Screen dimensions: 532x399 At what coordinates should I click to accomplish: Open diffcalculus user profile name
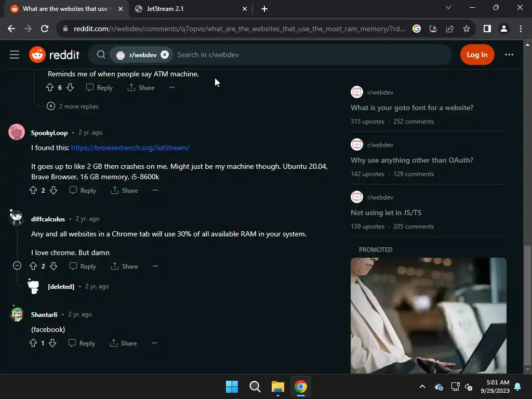point(48,219)
